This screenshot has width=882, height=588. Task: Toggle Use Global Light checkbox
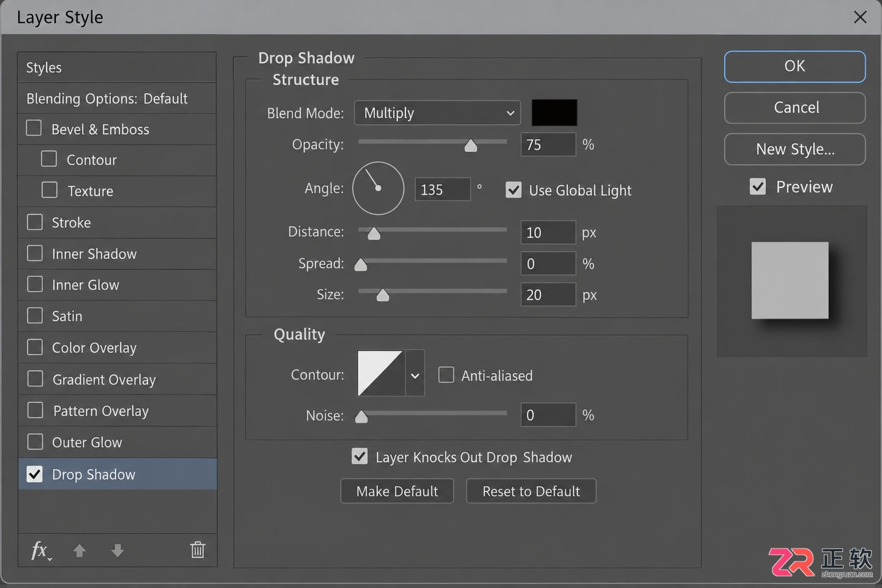[x=513, y=190]
